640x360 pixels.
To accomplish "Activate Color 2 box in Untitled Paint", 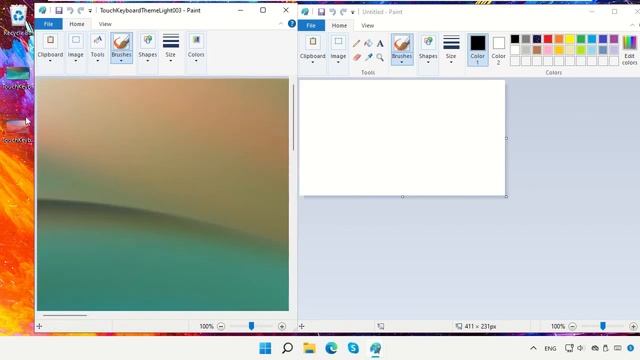I will 498,50.
